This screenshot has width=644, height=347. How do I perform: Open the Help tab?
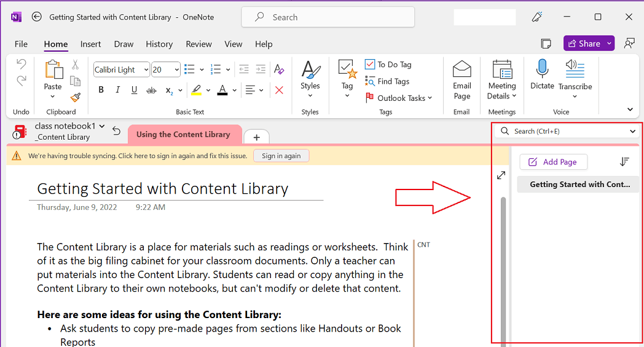pyautogui.click(x=264, y=44)
